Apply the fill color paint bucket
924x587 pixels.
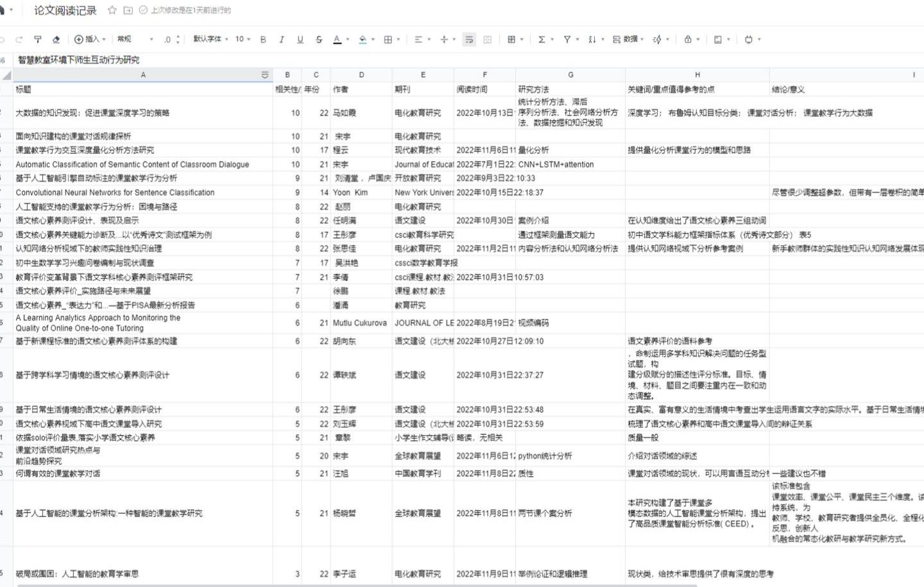(x=363, y=39)
